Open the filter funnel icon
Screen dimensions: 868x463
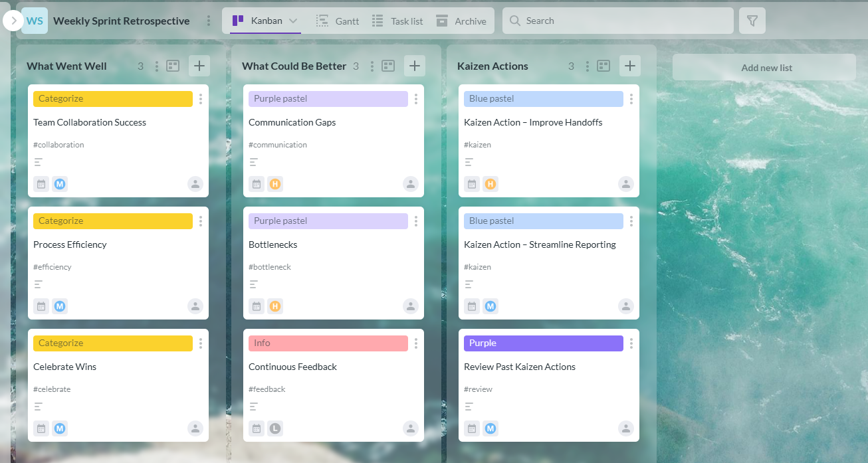752,21
